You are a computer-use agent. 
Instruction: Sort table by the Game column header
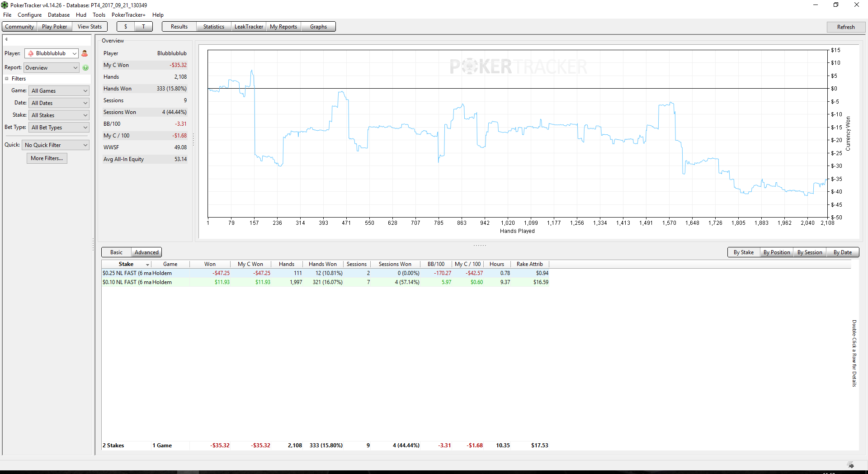pyautogui.click(x=170, y=264)
